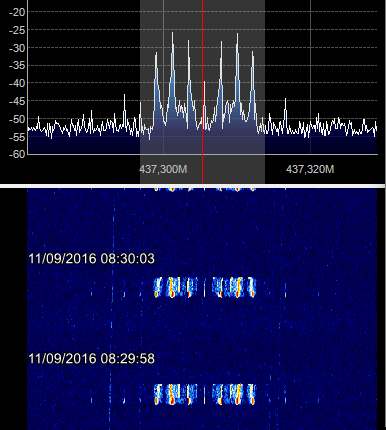This screenshot has height=430, width=386.
Task: Grab the left edge of the gray filter band
Action: (140, 92)
